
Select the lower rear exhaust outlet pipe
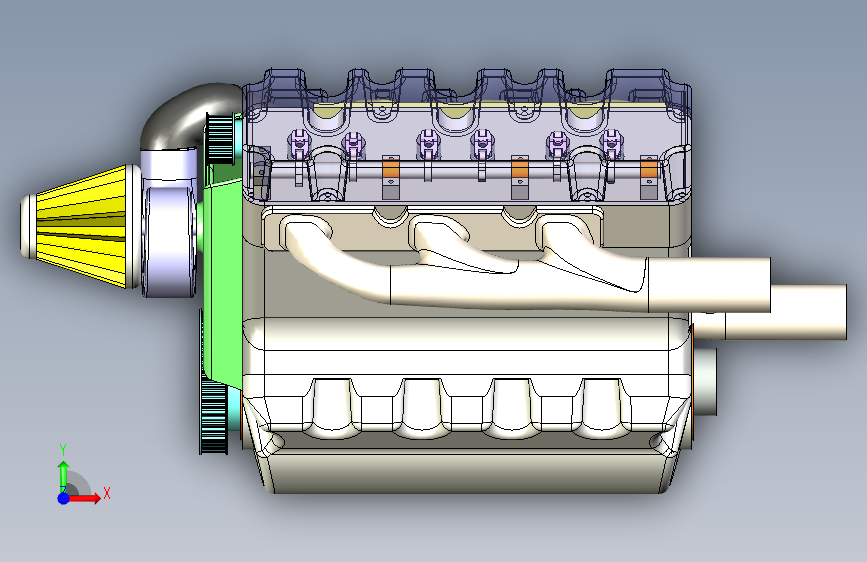(x=785, y=312)
